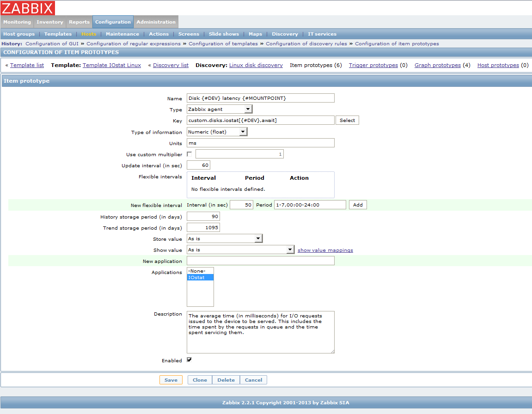
Task: Expand the Show value dropdown
Action: coord(240,250)
